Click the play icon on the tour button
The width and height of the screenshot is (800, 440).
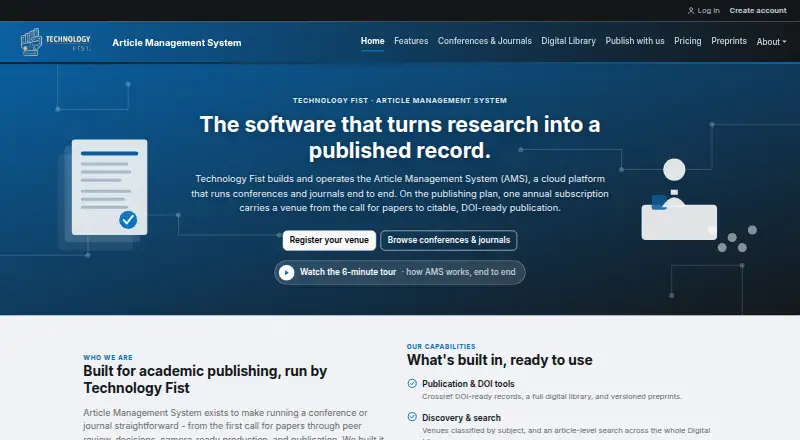click(286, 273)
